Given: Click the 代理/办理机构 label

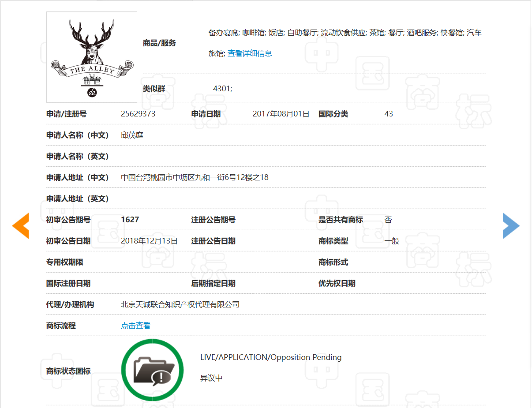Looking at the screenshot, I should (70, 304).
